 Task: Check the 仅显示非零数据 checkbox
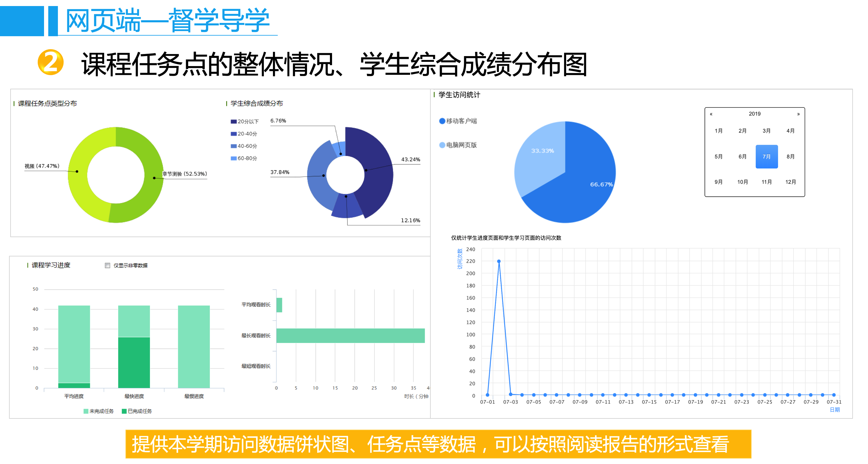pos(107,265)
